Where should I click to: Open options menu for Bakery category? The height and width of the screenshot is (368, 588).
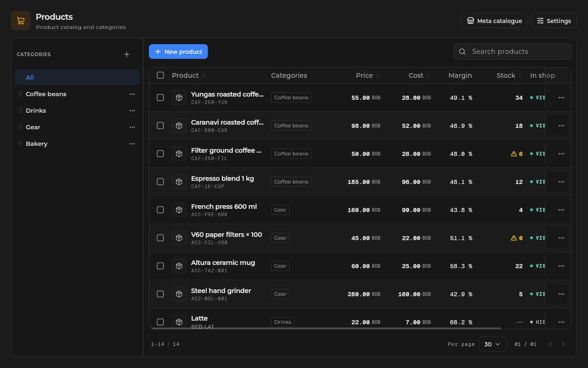tap(132, 144)
